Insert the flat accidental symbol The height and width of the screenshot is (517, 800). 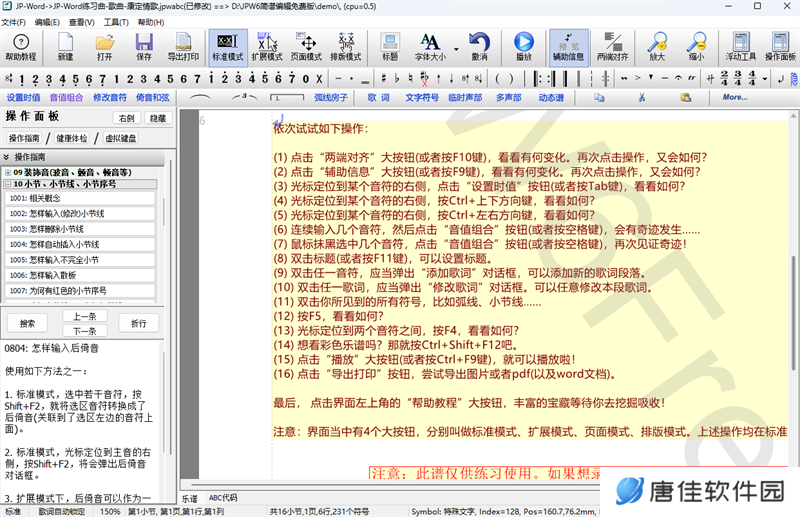tap(397, 79)
